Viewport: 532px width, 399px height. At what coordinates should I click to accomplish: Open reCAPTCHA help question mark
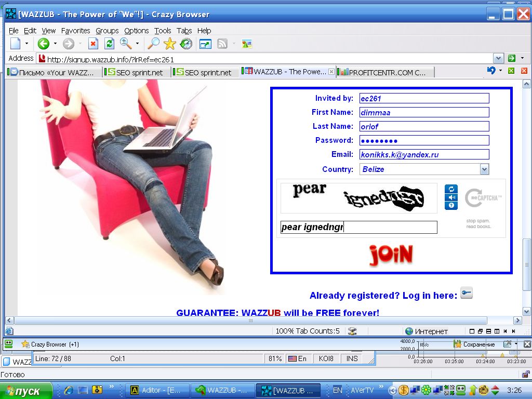pyautogui.click(x=451, y=206)
